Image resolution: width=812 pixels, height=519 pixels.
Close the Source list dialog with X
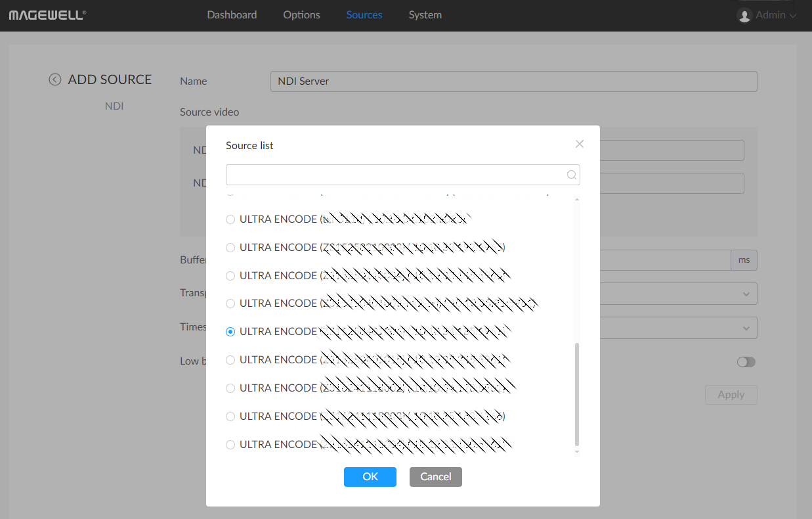tap(579, 144)
